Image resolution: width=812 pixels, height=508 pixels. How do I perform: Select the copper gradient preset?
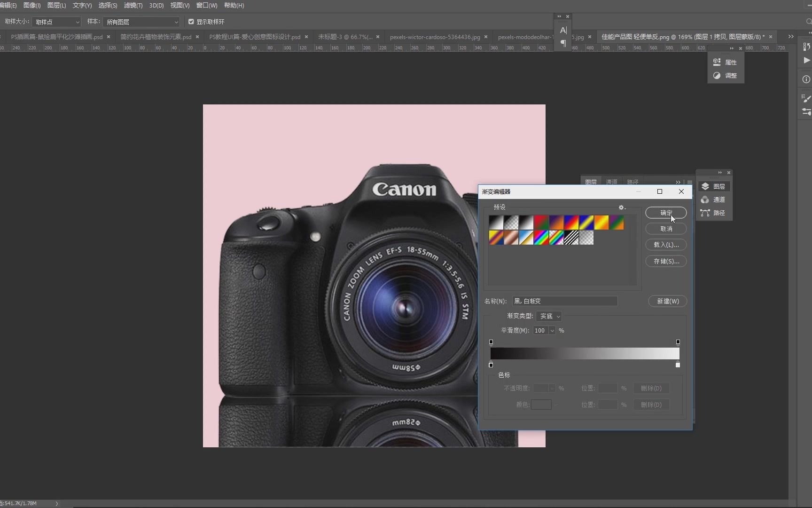click(511, 238)
